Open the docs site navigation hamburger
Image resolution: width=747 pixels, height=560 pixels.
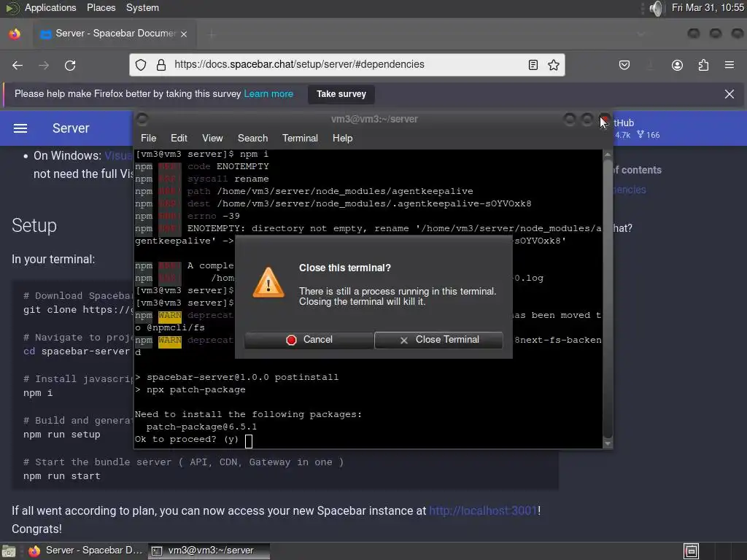point(20,128)
